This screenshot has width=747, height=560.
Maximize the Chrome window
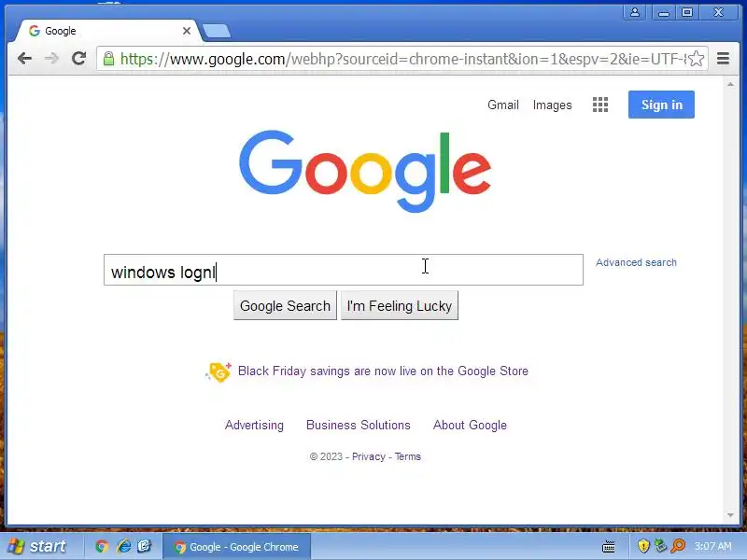coord(687,12)
